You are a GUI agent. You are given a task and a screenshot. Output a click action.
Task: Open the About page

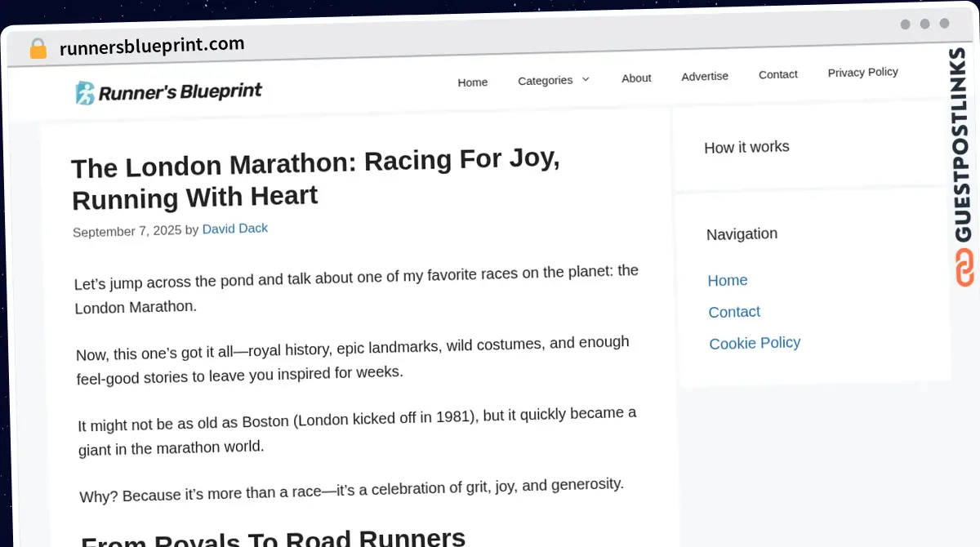click(636, 78)
